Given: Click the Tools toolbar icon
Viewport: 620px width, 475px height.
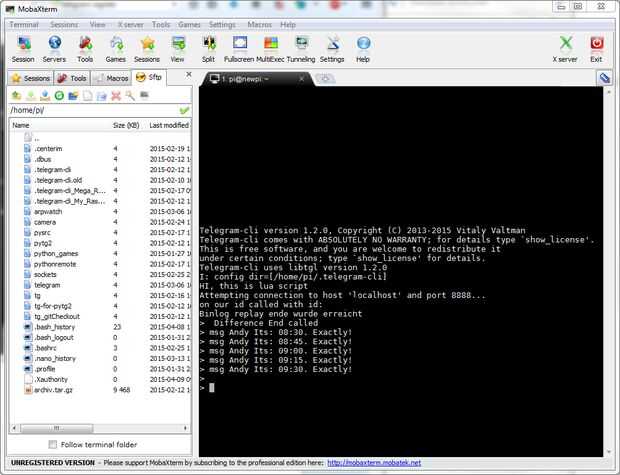Looking at the screenshot, I should (x=85, y=49).
